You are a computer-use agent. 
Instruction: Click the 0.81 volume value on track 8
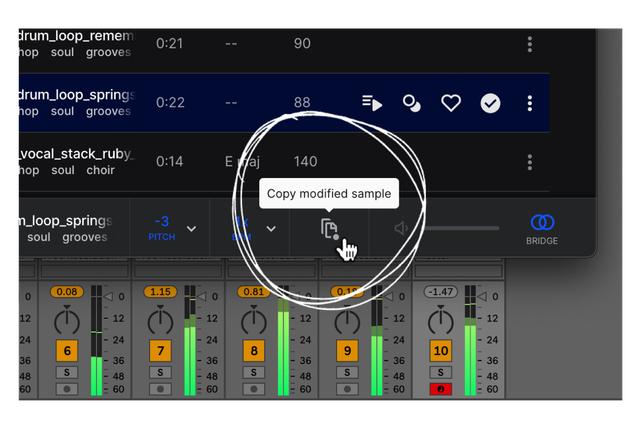(x=254, y=292)
